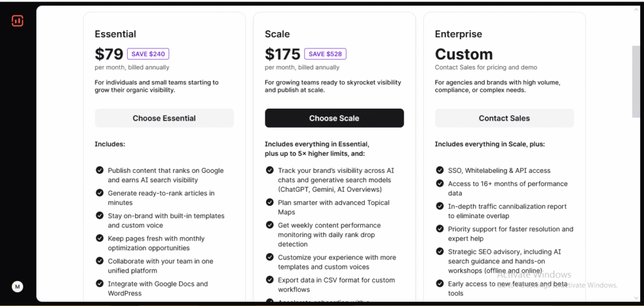
Task: Click the SAVE $528 badge
Action: 325,54
